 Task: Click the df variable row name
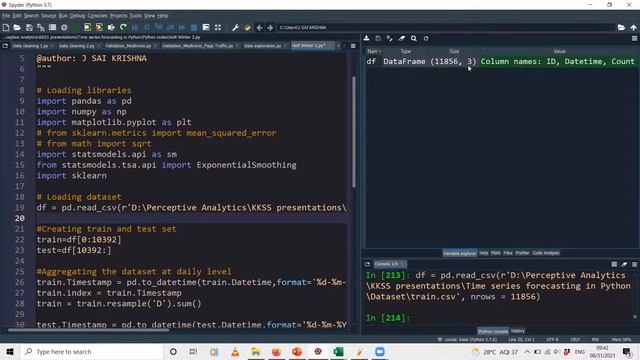pyautogui.click(x=371, y=61)
